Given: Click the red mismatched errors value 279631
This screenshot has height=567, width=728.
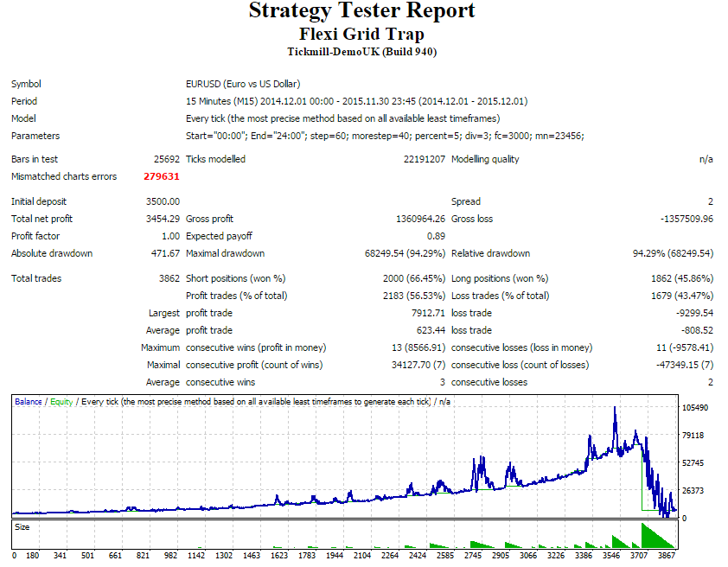Looking at the screenshot, I should click(x=161, y=176).
